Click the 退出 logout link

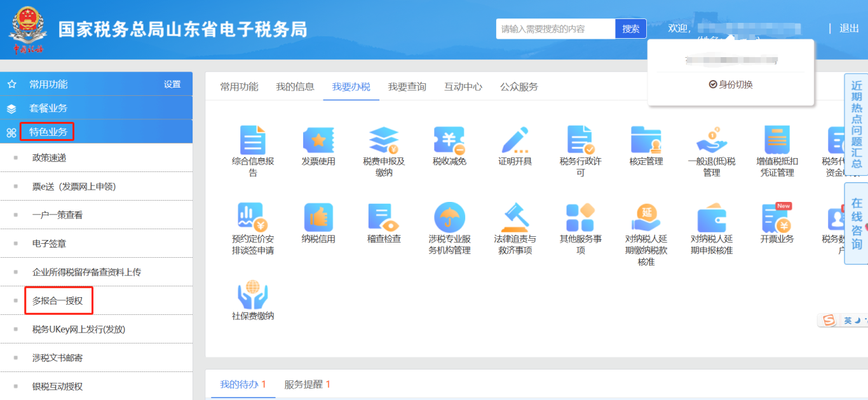[x=849, y=28]
